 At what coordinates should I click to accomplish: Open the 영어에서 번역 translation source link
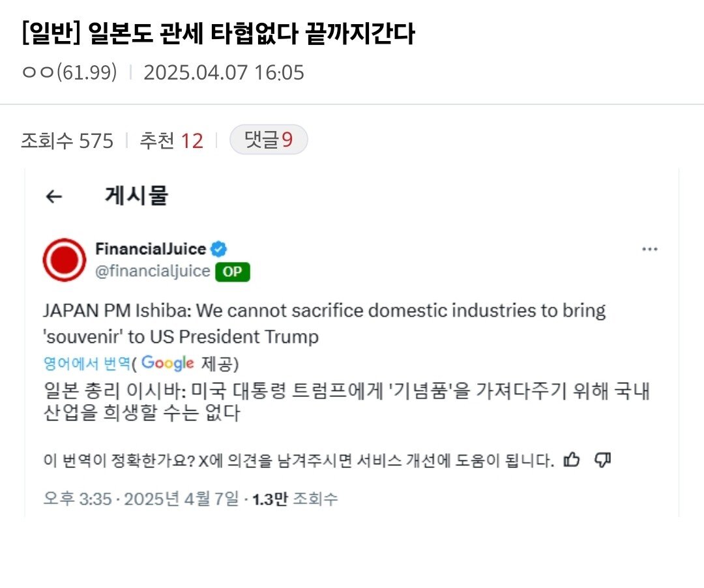[x=83, y=362]
